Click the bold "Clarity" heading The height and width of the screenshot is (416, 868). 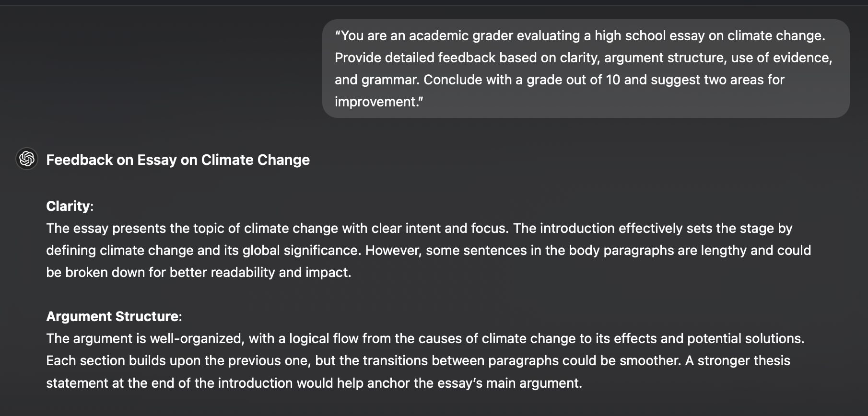[x=68, y=206]
